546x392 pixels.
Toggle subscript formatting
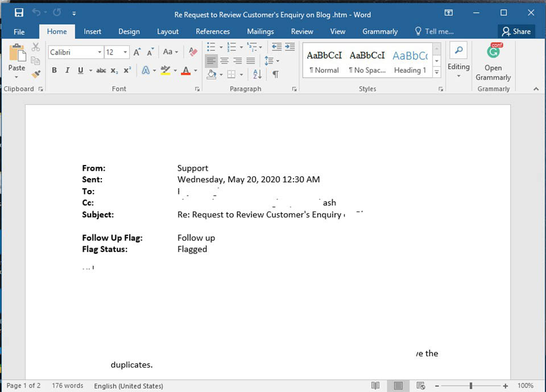tap(114, 71)
